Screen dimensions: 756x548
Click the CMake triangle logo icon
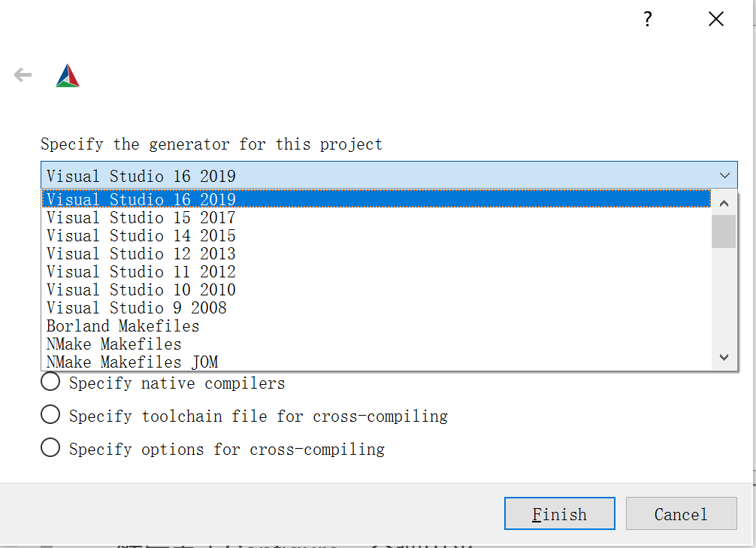pyautogui.click(x=67, y=74)
